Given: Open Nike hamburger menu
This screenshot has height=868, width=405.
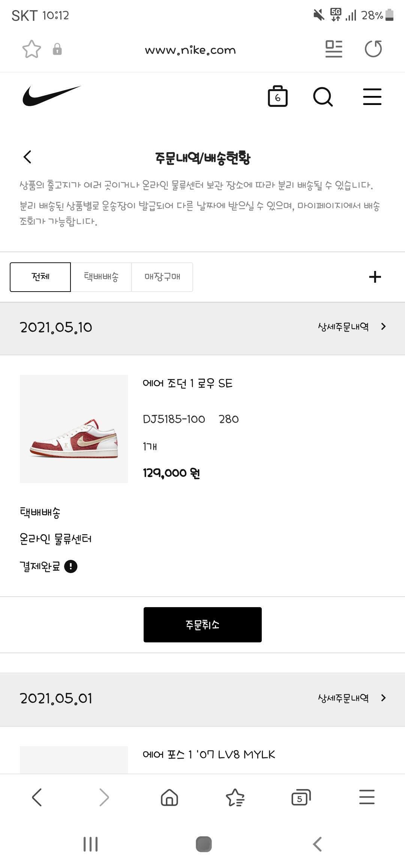Looking at the screenshot, I should pyautogui.click(x=372, y=97).
